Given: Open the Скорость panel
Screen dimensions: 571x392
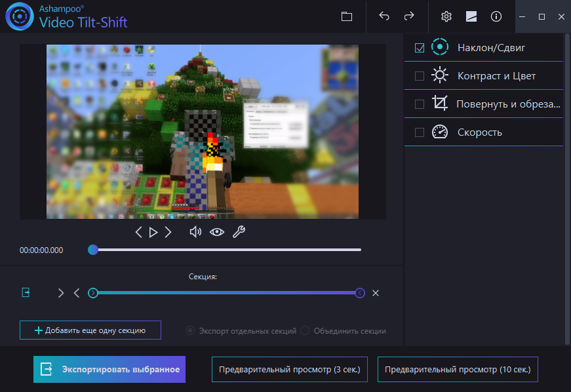Looking at the screenshot, I should tap(484, 132).
